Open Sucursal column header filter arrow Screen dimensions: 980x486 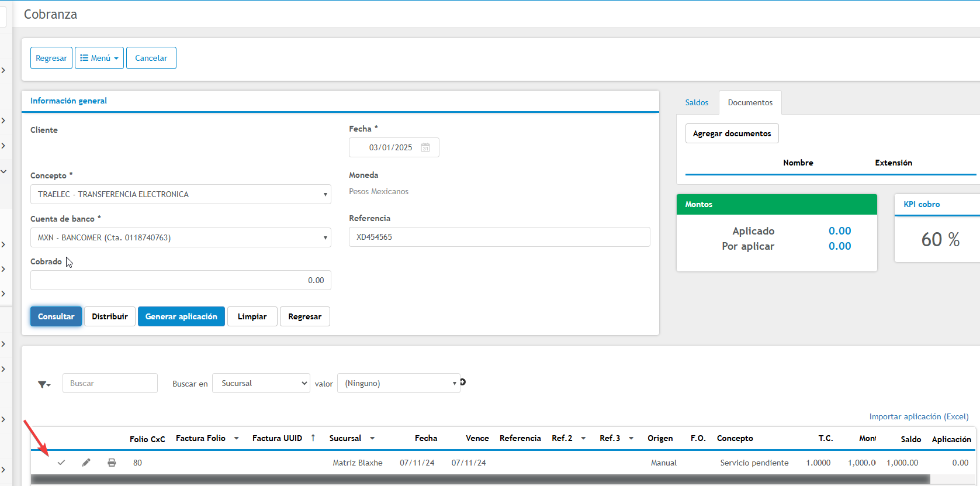372,438
